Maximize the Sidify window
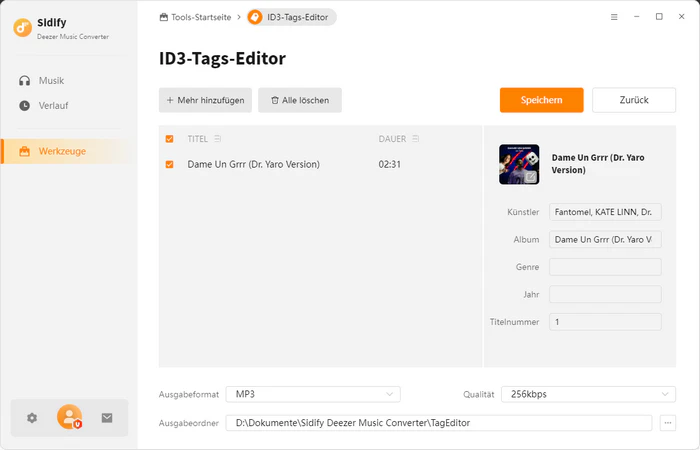The image size is (700, 450). click(659, 17)
